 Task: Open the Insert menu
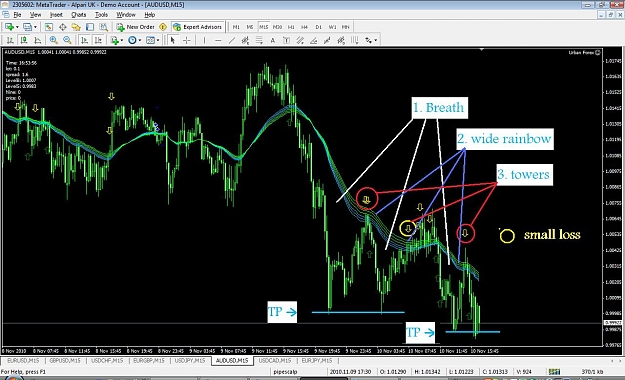coord(56,15)
